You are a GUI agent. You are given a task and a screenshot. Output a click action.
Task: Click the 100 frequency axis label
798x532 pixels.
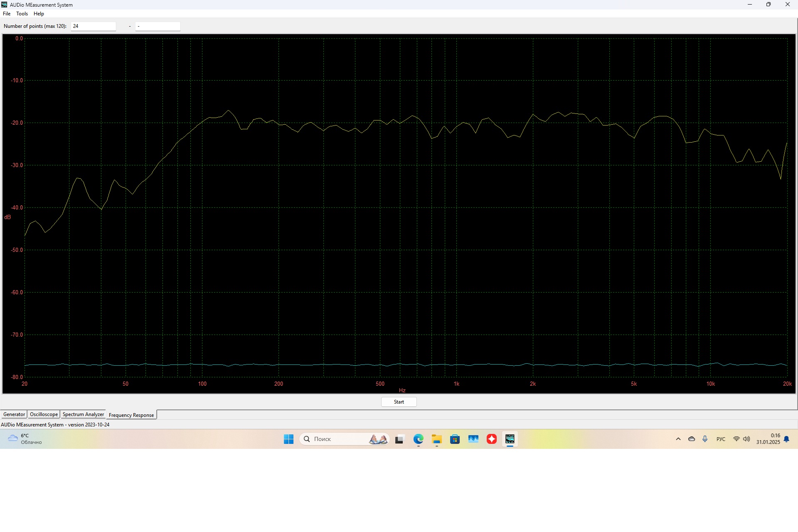(202, 384)
